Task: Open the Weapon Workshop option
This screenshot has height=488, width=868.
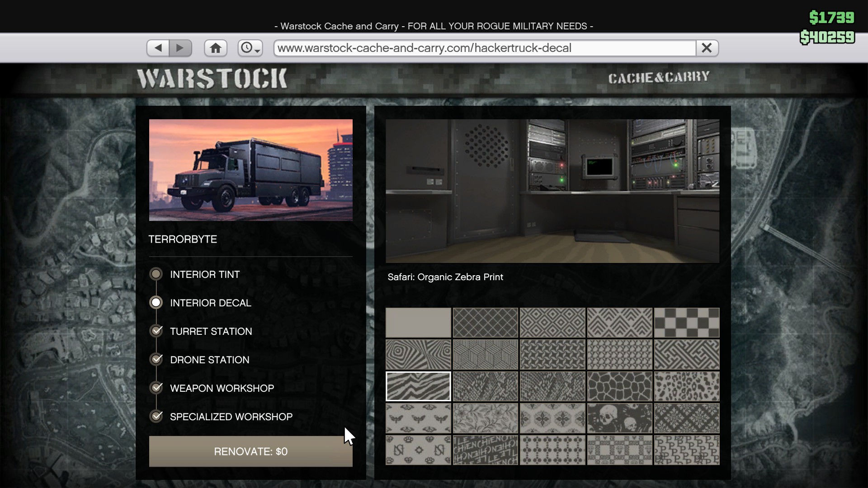Action: tap(222, 388)
